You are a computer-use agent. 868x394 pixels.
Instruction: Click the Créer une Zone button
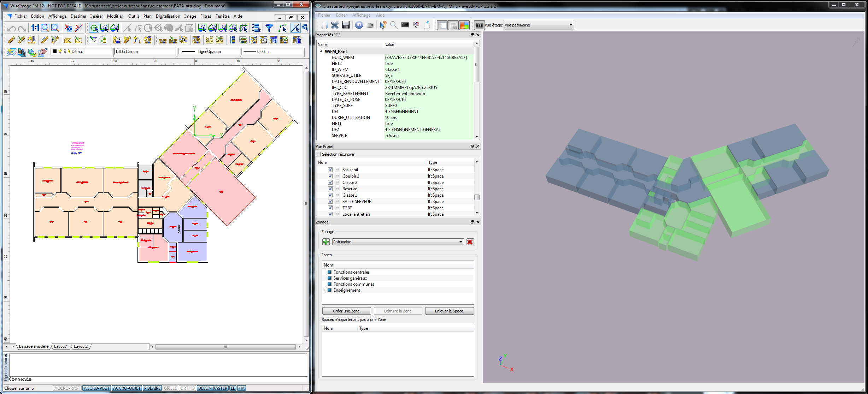[346, 311]
